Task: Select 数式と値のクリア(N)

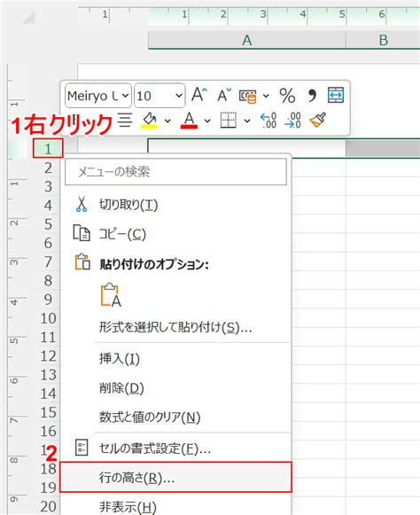Action: coord(175,417)
